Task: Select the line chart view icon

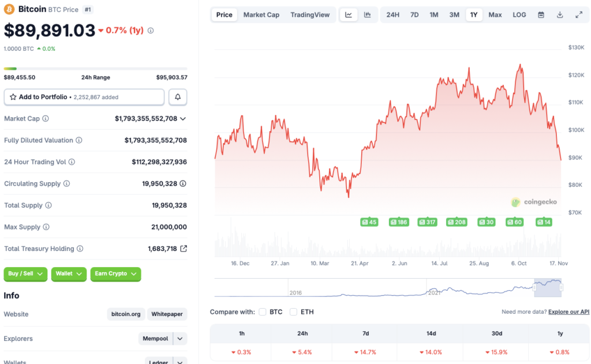Action: point(349,14)
